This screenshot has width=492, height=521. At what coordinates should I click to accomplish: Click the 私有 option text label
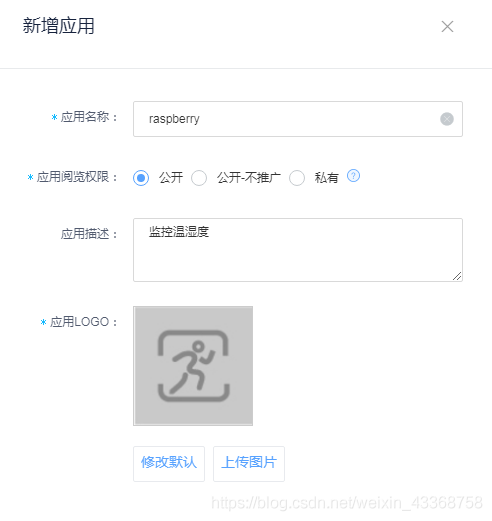(327, 178)
